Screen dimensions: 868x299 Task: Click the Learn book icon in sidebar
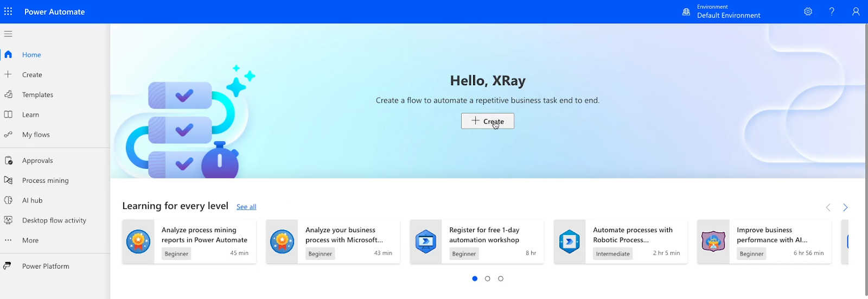(8, 114)
